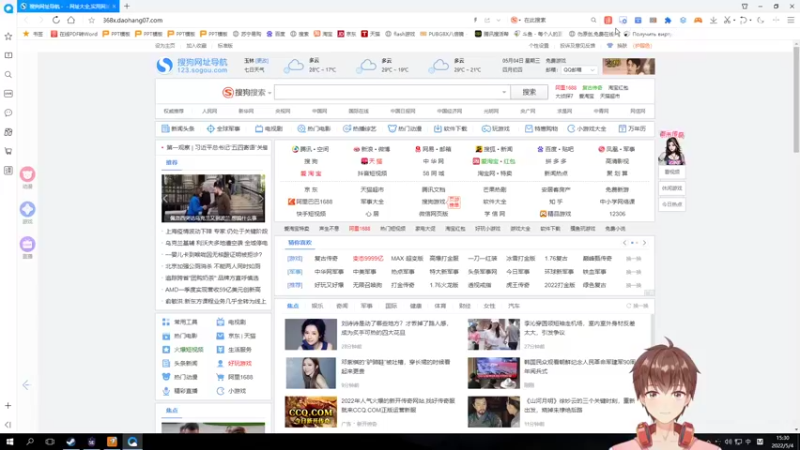Open Task View on the taskbar
The image size is (800, 450).
click(49, 442)
